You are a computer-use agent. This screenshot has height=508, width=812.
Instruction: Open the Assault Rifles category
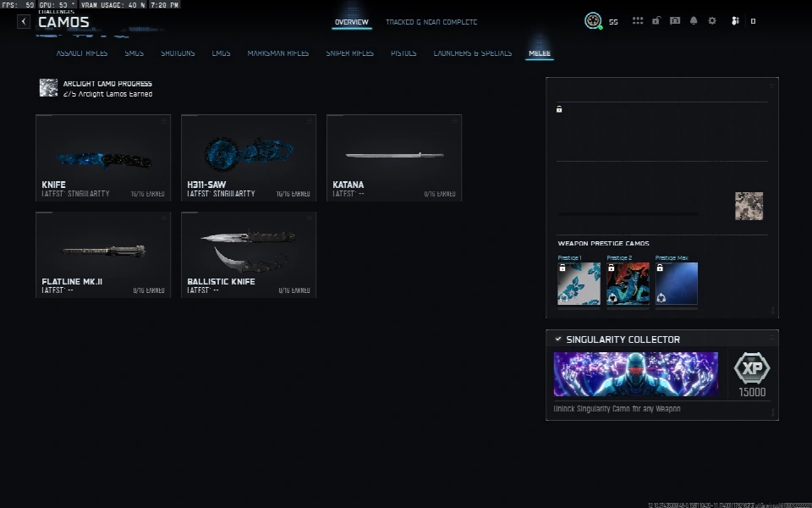point(82,52)
